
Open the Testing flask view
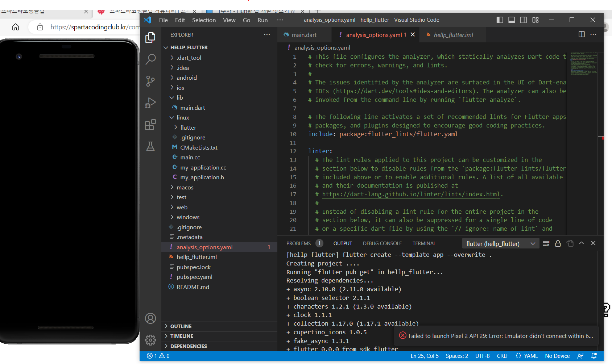[150, 146]
